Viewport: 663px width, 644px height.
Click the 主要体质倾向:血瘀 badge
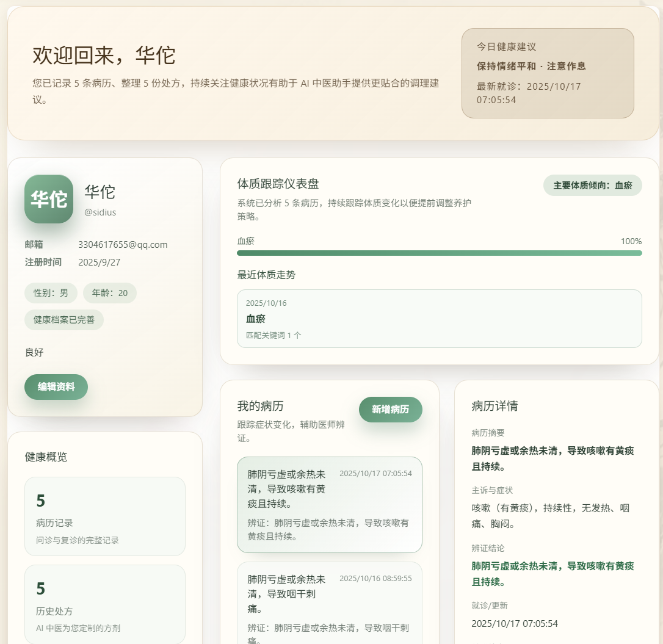(x=592, y=185)
